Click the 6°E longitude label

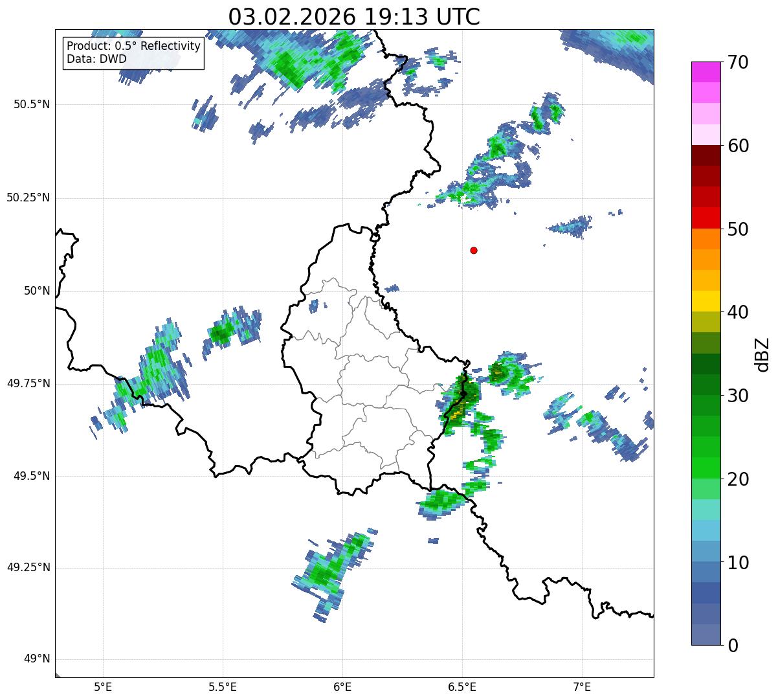pyautogui.click(x=342, y=686)
